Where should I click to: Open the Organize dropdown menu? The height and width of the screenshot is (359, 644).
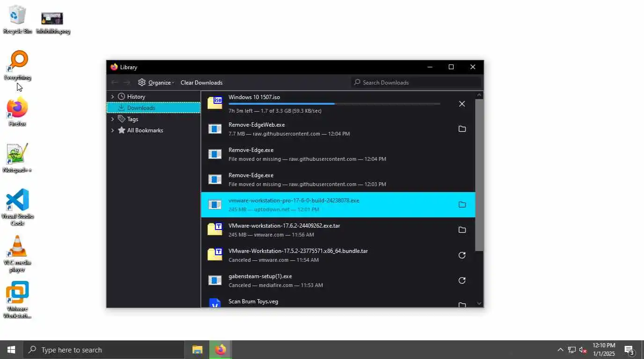click(x=156, y=82)
